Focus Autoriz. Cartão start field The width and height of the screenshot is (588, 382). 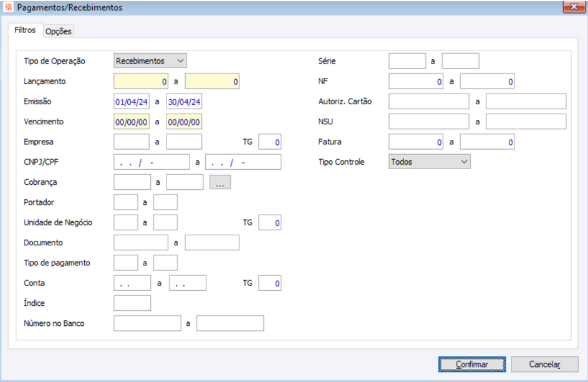(429, 101)
